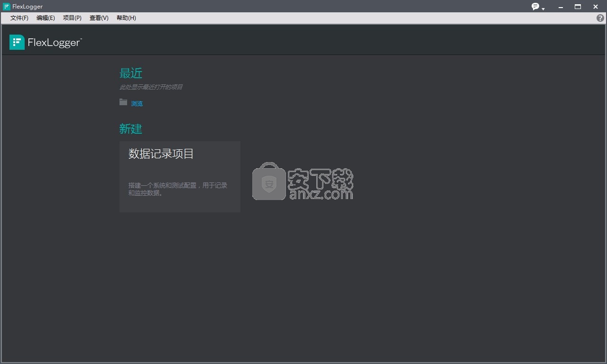Create a new 数据记录项目

(x=180, y=176)
